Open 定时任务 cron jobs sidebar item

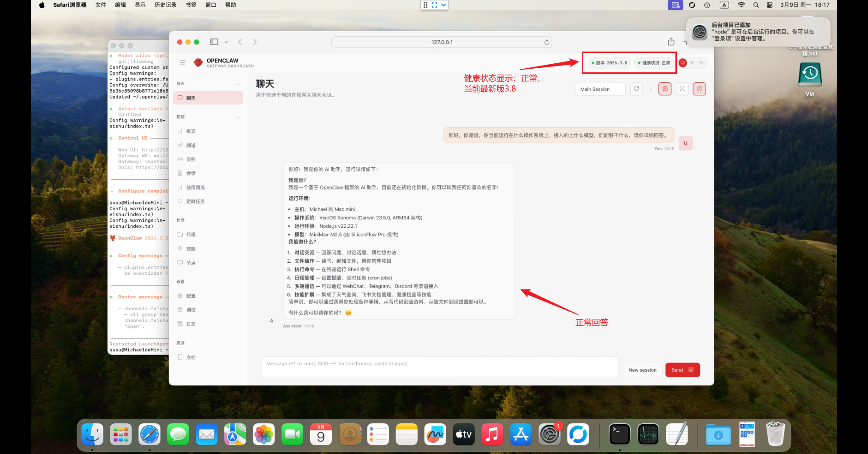click(x=208, y=201)
